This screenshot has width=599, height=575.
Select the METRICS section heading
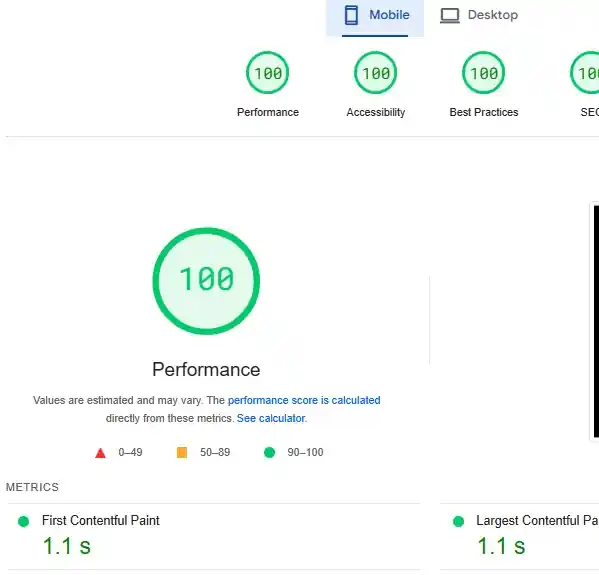(32, 487)
